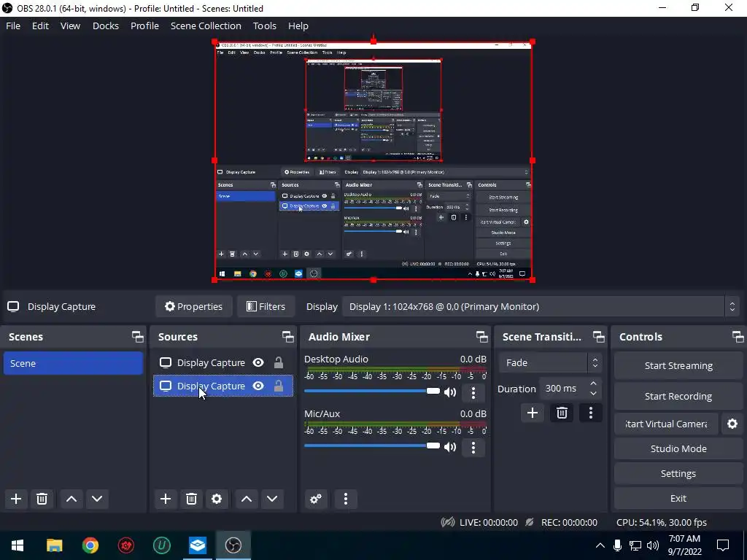Open Windows Start menu
This screenshot has width=747, height=560.
click(18, 545)
